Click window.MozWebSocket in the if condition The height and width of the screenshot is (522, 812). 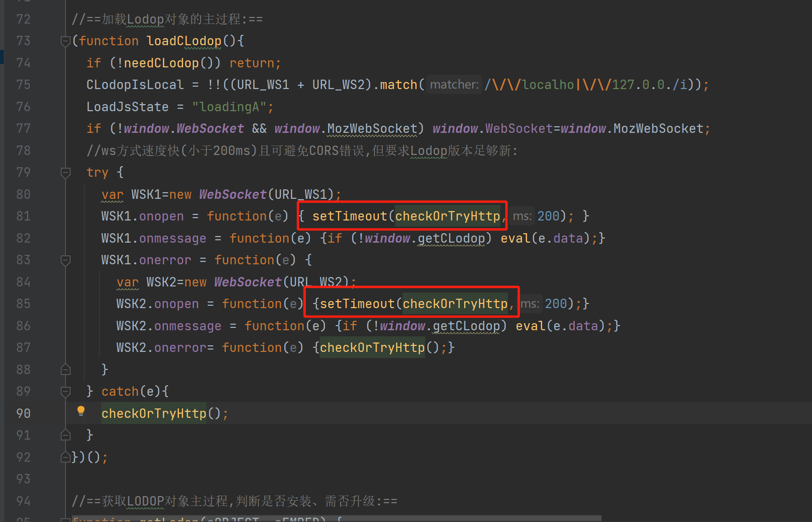(346, 129)
